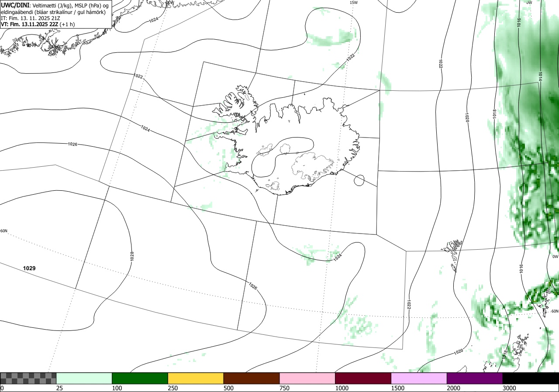Click legend scale value '25'
This screenshot has width=559, height=392.
pos(60,388)
